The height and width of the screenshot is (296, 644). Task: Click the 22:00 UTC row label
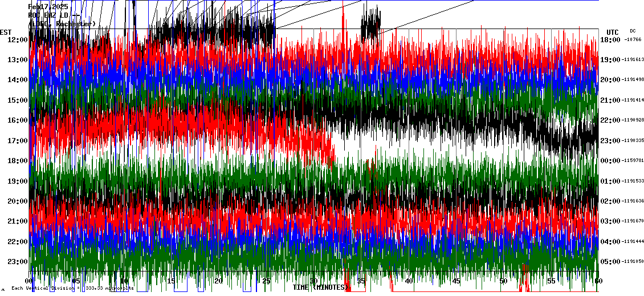coord(610,120)
